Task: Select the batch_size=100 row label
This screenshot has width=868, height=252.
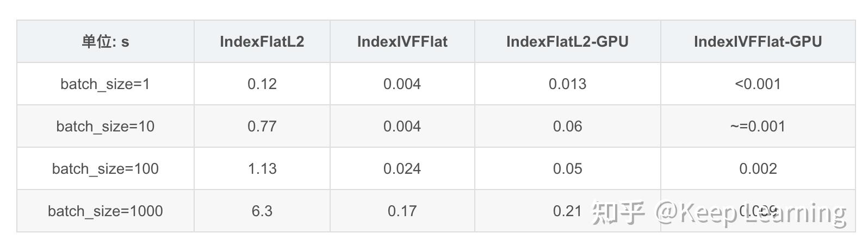Action: coord(106,169)
